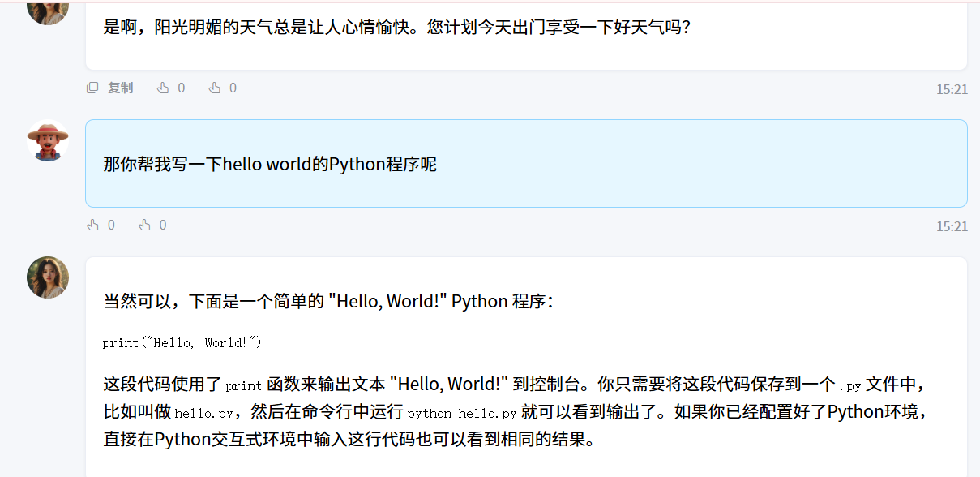Image resolution: width=980 pixels, height=477 pixels.
Task: Select the blue message 那你帮我写一下hello world的Python程序呢
Action: tap(526, 163)
